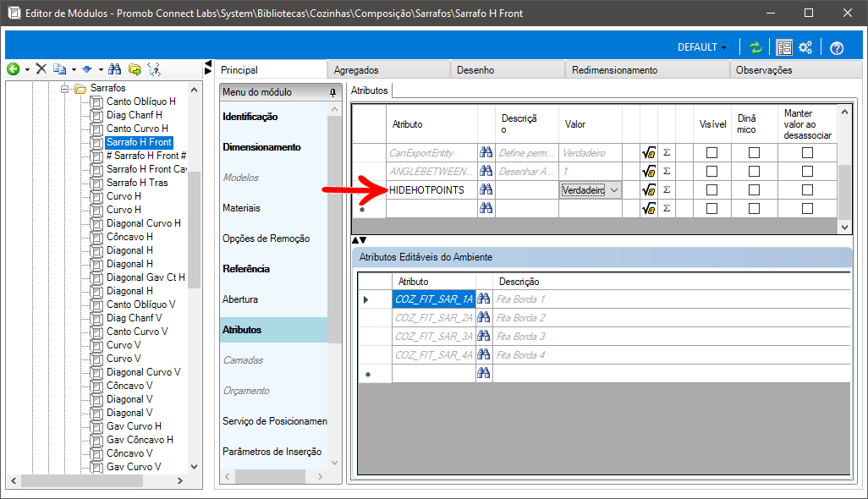Screen dimensions: 868x499
Task: Open Opções de Remoção in module menu
Action: tap(266, 239)
